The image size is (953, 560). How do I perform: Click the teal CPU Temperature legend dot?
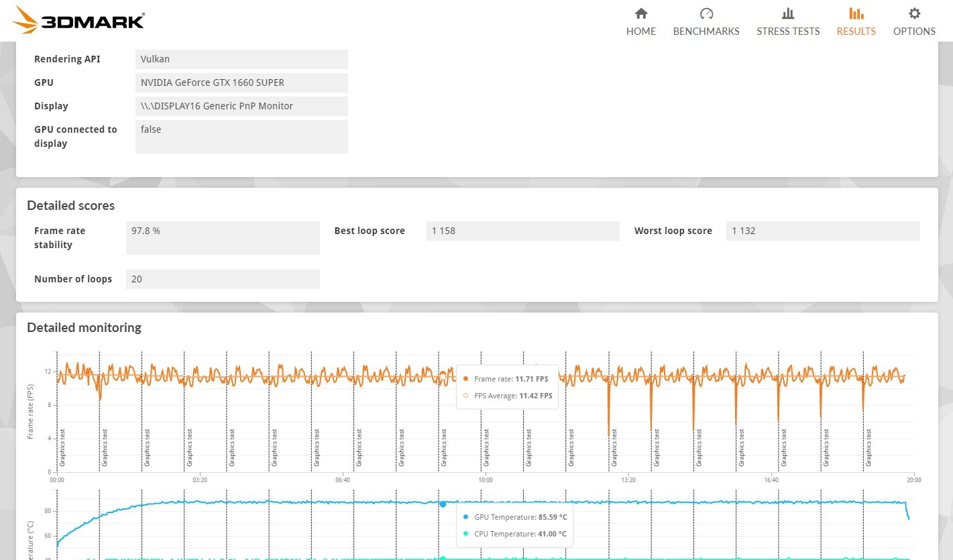(x=465, y=534)
